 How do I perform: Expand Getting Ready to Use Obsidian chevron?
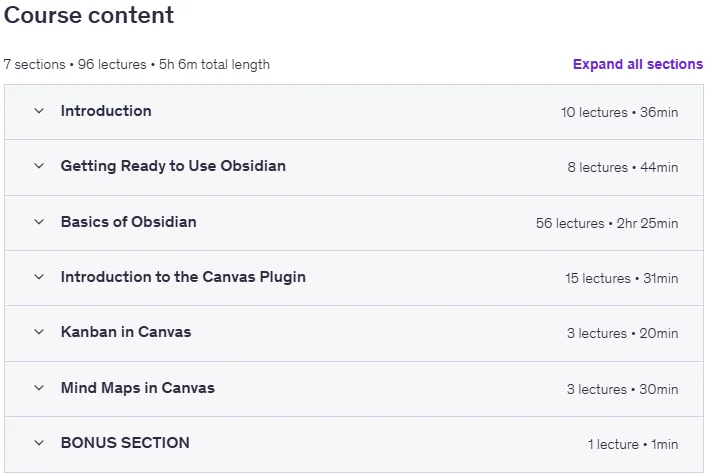(39, 166)
